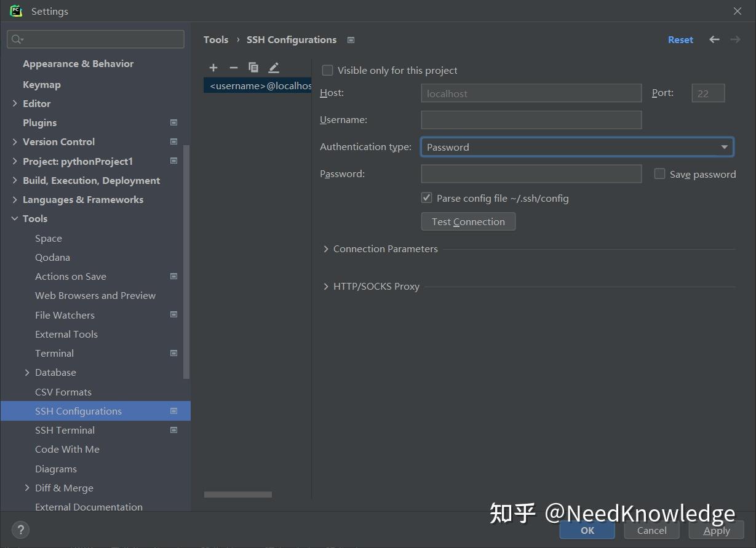
Task: Click the Reset link
Action: (x=680, y=39)
